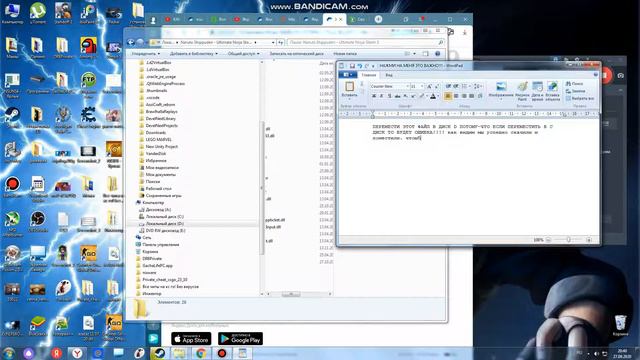Screen dimensions: 640x360
Task: Click the Paint drawing (Рисунок Paint) button
Action: [522, 91]
